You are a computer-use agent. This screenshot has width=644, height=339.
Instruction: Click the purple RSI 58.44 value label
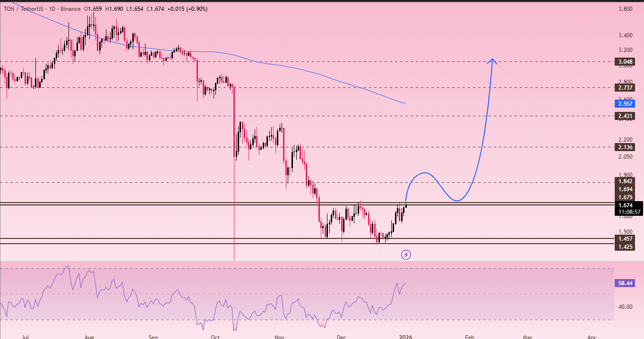(x=625, y=283)
